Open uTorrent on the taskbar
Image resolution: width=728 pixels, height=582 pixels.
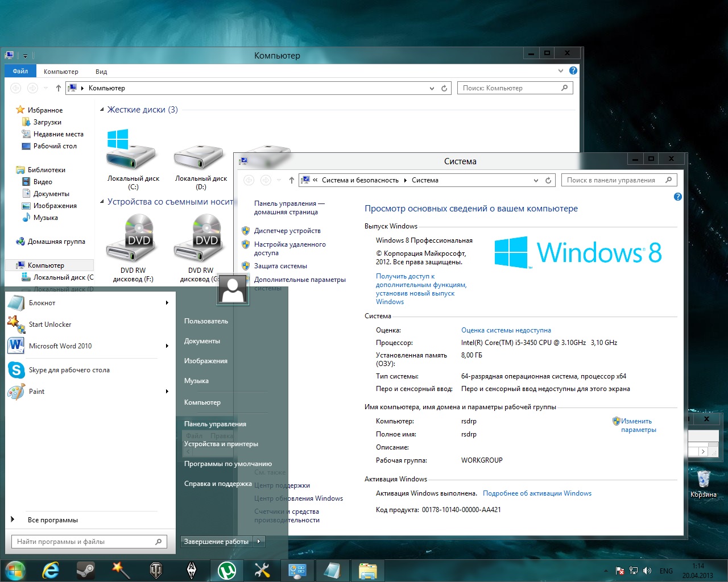coord(227,570)
